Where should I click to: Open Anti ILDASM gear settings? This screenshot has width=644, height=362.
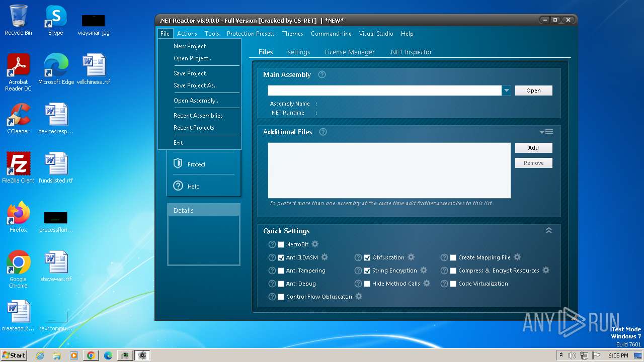[x=325, y=257]
